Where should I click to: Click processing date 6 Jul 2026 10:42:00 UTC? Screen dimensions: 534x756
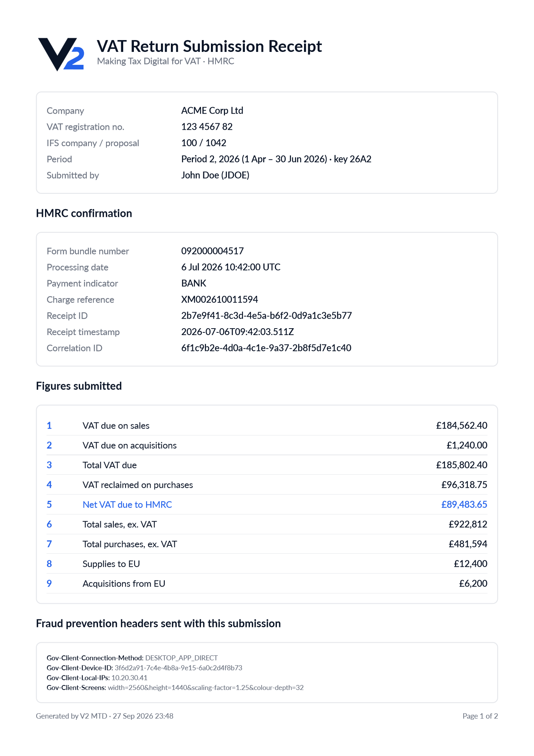pos(231,267)
